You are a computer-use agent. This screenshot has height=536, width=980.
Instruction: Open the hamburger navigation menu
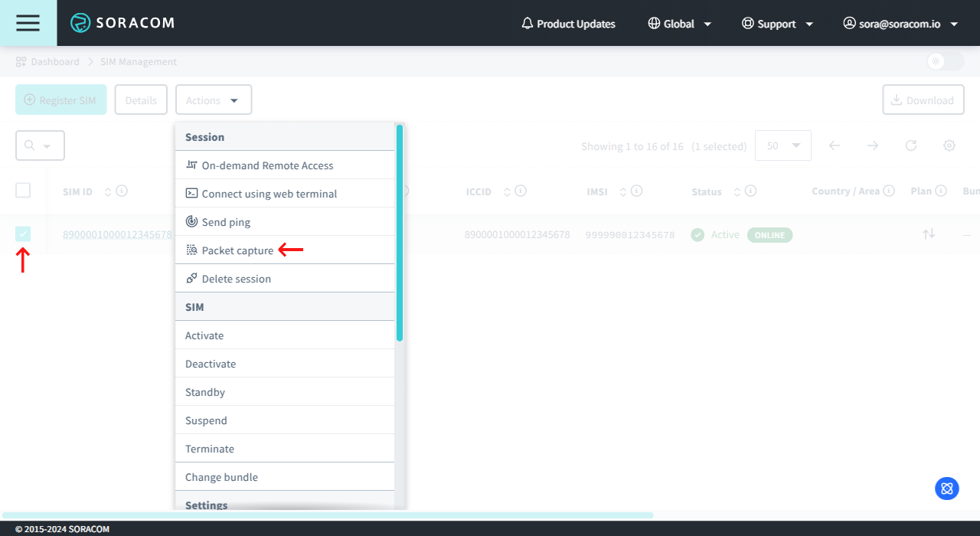[28, 23]
